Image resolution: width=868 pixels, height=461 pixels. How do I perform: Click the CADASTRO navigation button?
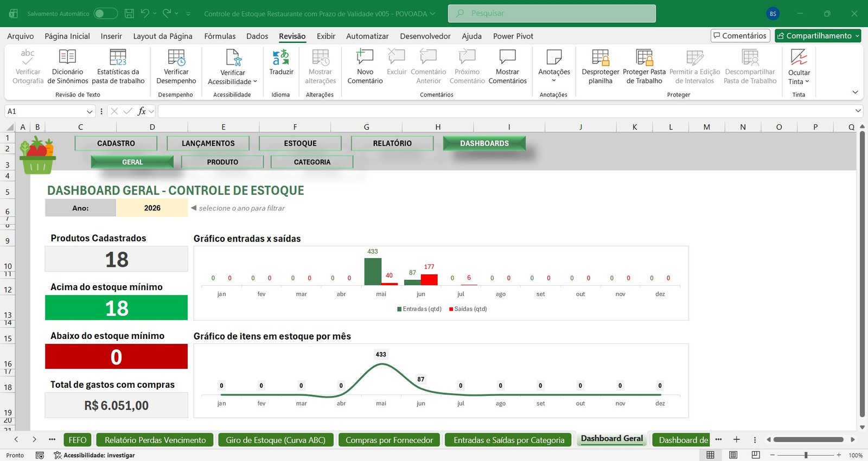tap(116, 143)
